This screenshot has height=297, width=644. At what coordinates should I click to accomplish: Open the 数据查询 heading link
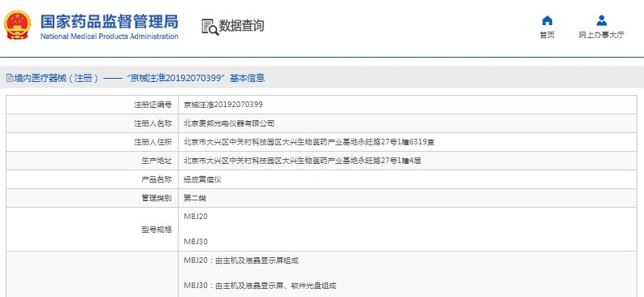click(241, 26)
